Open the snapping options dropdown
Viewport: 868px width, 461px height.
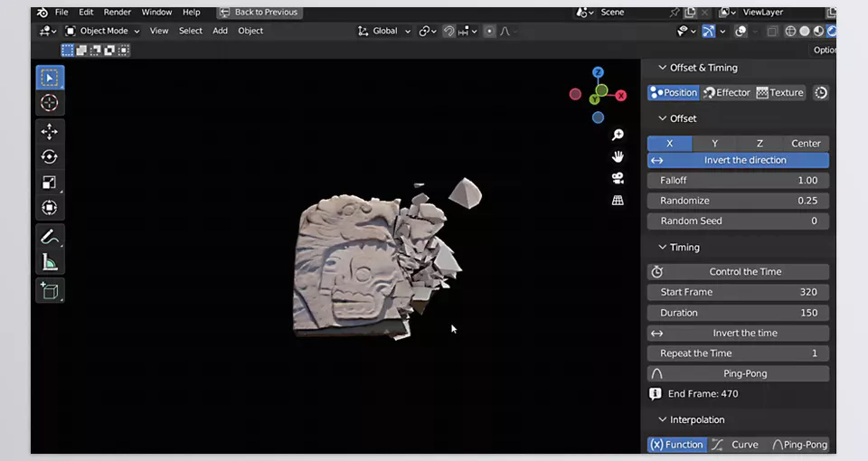pos(467,31)
